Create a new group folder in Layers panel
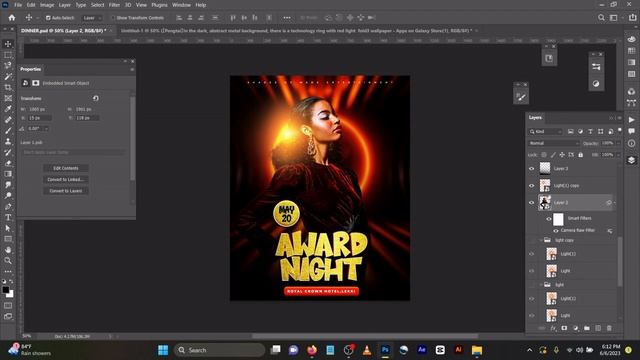This screenshot has height=360, width=640. pos(587,328)
